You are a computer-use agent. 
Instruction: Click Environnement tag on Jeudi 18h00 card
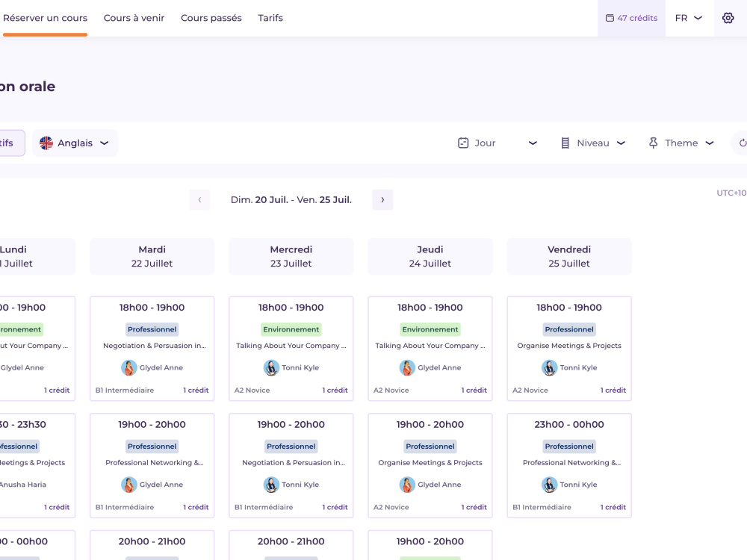pyautogui.click(x=430, y=329)
